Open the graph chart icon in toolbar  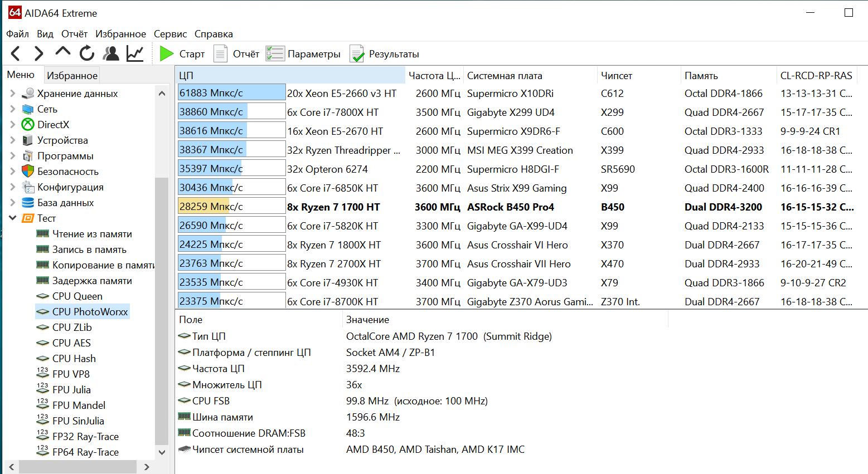pos(135,53)
